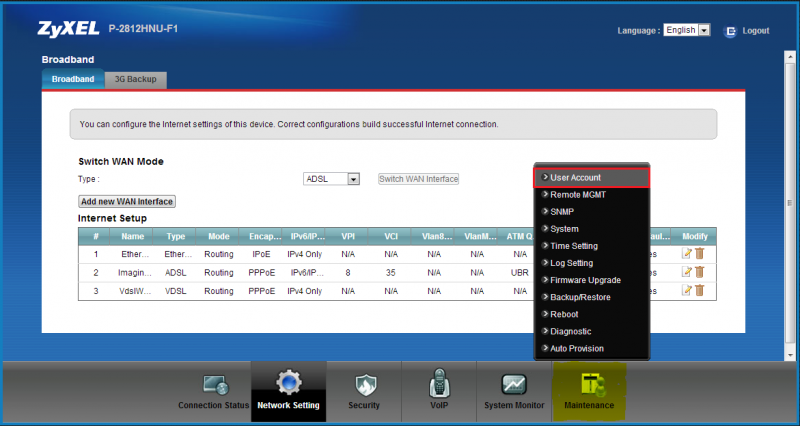Edit the row 1 Ether WAN interface

[687, 254]
